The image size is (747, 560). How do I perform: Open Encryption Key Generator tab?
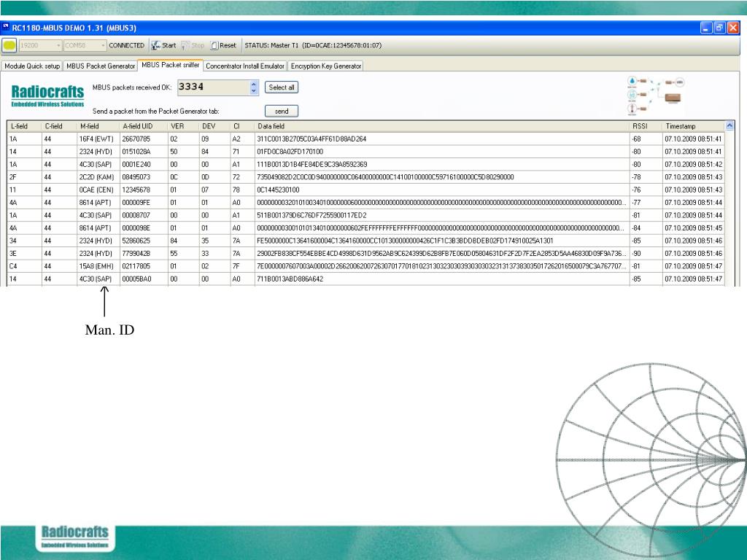(x=326, y=66)
